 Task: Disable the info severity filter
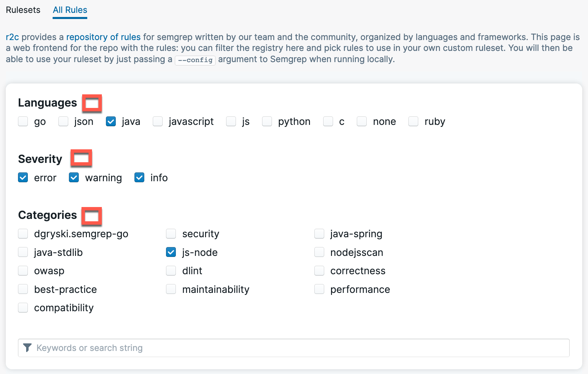[x=139, y=177]
